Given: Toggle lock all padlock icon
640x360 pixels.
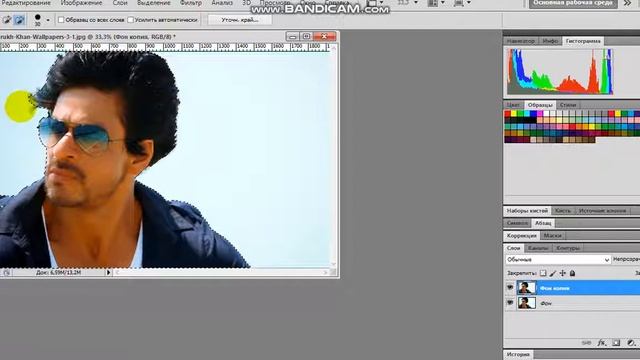Looking at the screenshot, I should 572,273.
